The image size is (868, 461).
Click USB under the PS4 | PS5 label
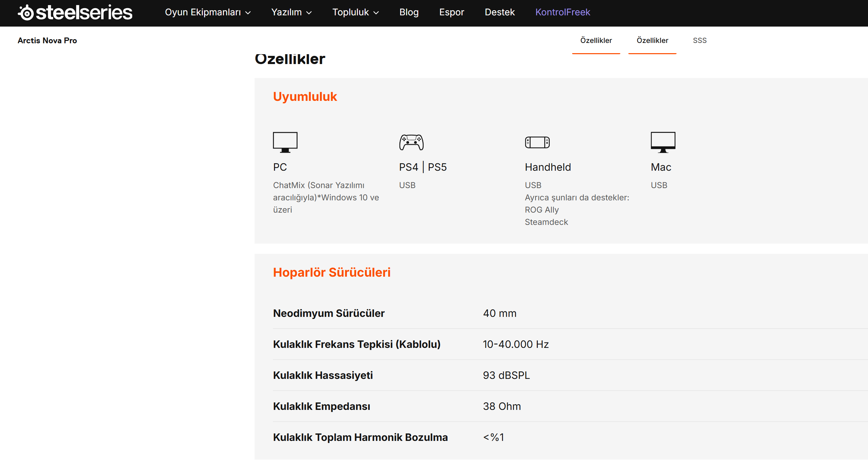click(x=407, y=185)
